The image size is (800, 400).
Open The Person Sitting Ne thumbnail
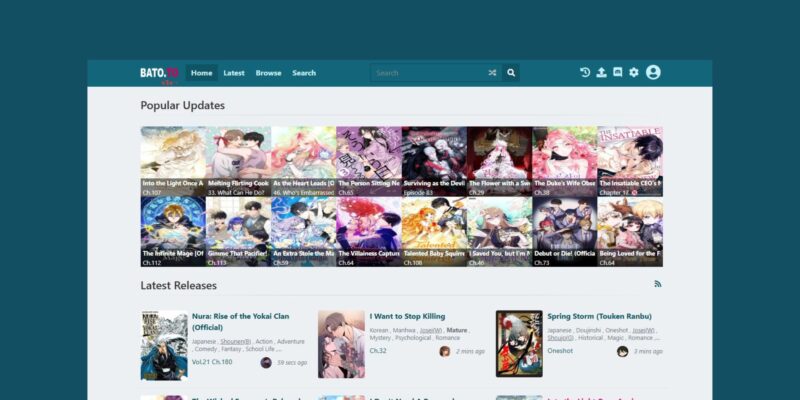tap(369, 161)
